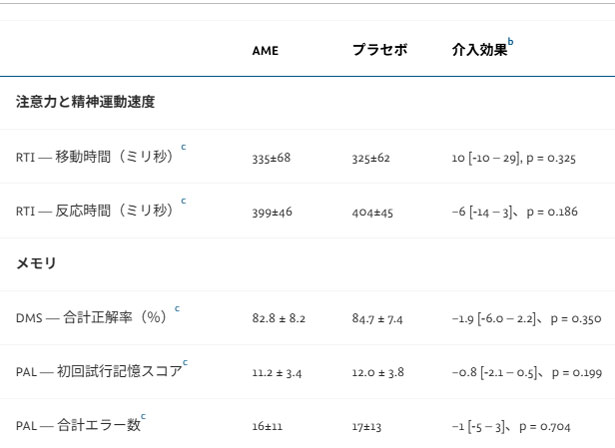Click the 介入効果 column header text
The height and width of the screenshot is (448, 615).
point(479,50)
